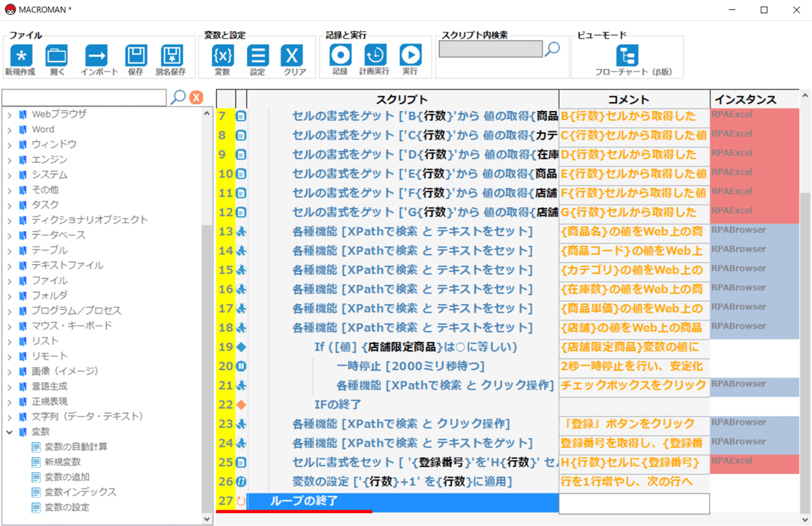Screen dimensions: 812x526
Task: Click the コメント column header
Action: click(x=634, y=100)
